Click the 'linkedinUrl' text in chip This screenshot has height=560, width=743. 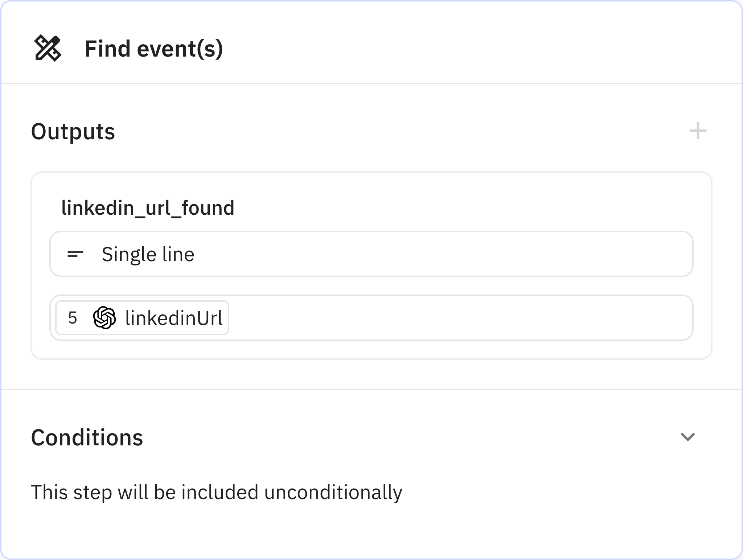click(x=174, y=318)
